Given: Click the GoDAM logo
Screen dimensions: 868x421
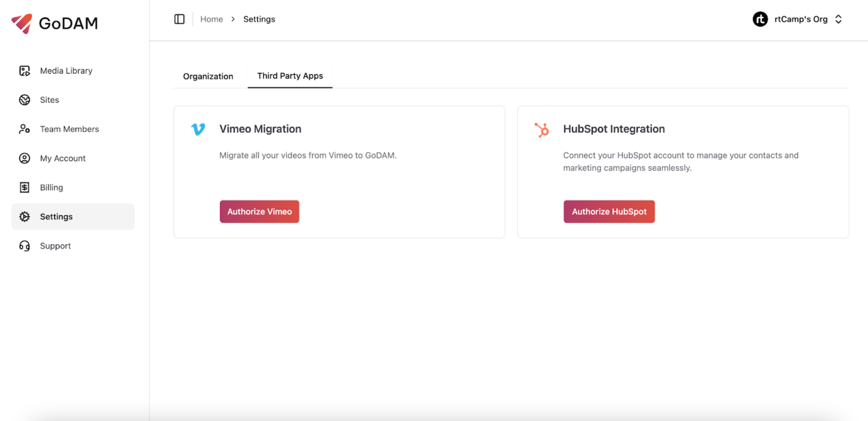Looking at the screenshot, I should click(x=54, y=23).
